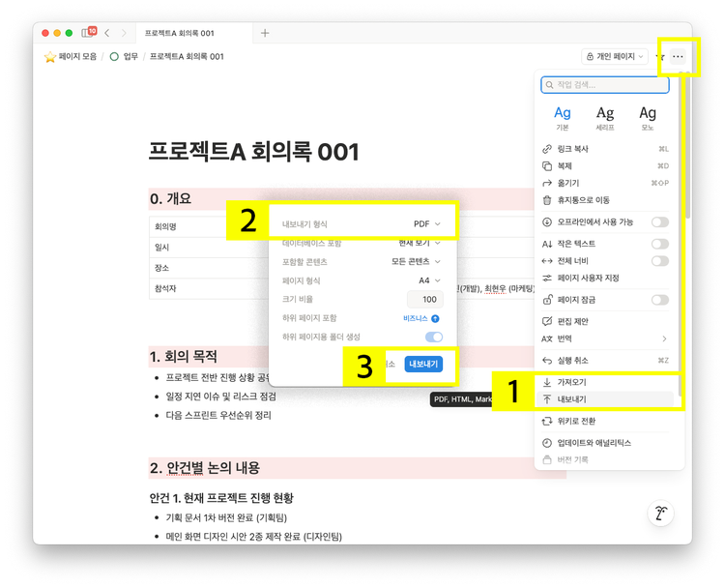This screenshot has height=588, width=725.
Task: Toggle 페이지 잠금 switch
Action: click(660, 300)
